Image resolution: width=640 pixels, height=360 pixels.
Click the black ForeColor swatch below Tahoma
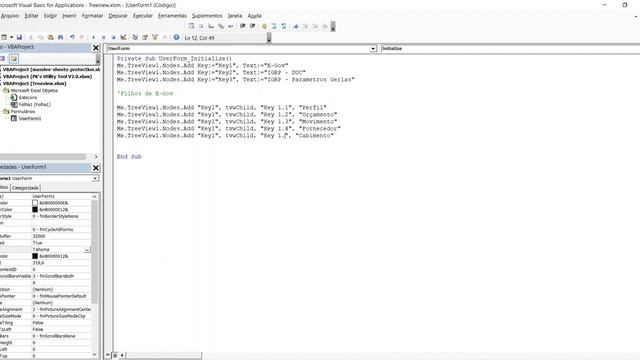[35, 256]
